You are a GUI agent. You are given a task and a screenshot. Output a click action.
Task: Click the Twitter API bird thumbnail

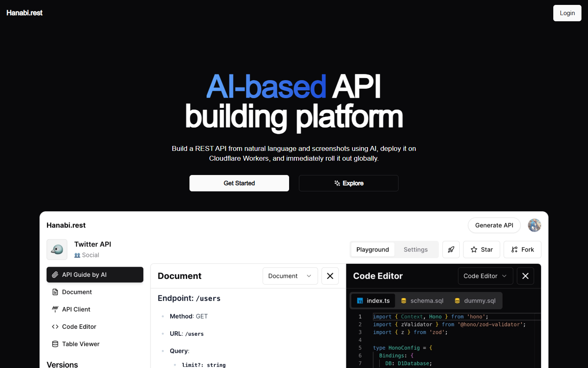click(57, 249)
